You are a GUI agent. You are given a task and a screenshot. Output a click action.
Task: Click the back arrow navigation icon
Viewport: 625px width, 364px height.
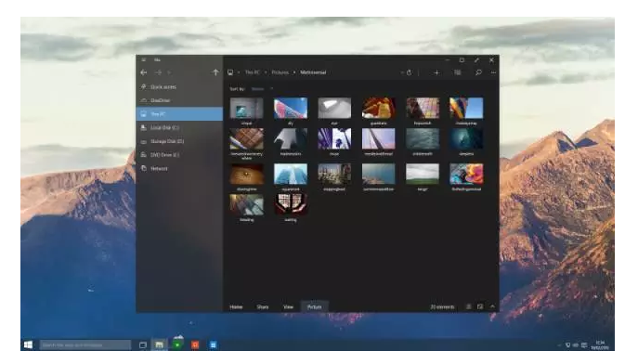pos(144,72)
